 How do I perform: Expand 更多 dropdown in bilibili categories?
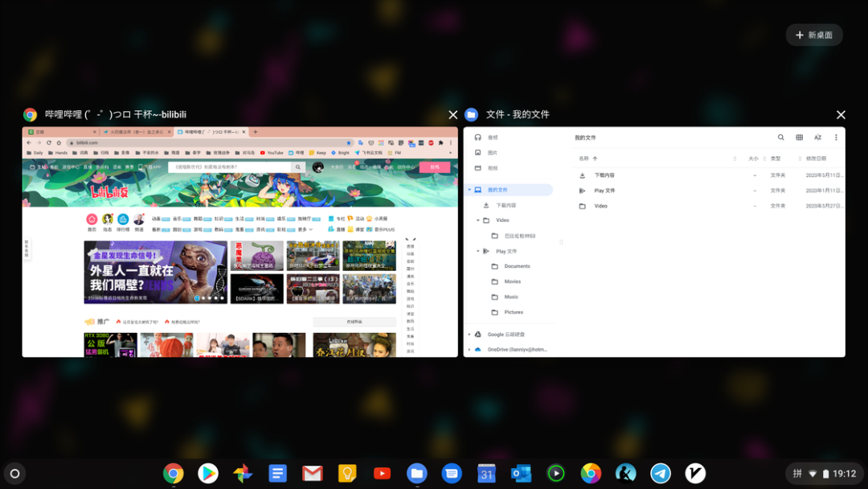pos(305,229)
